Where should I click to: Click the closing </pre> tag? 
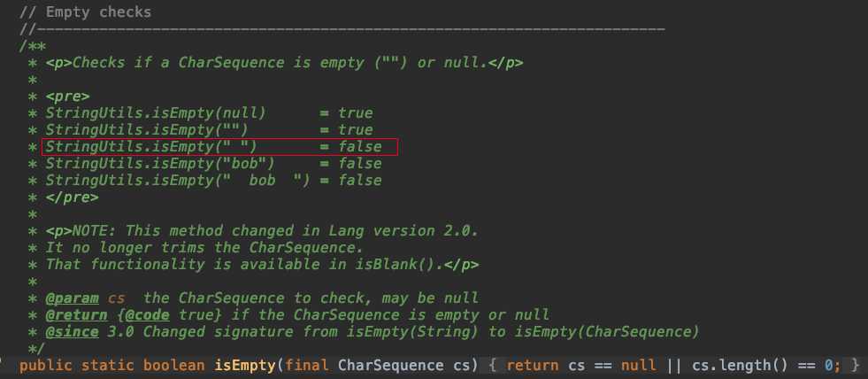click(72, 197)
